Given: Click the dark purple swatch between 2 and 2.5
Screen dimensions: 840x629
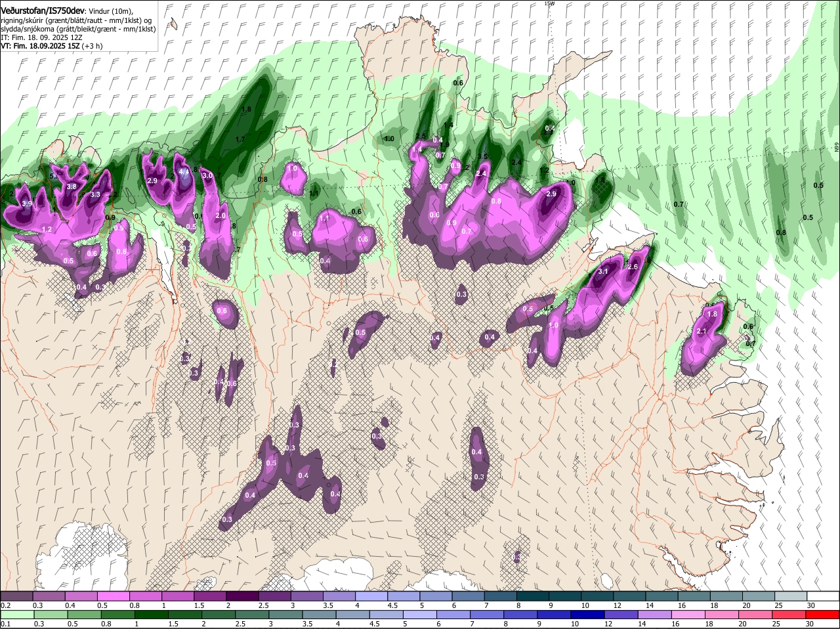Looking at the screenshot, I should pos(242,596).
